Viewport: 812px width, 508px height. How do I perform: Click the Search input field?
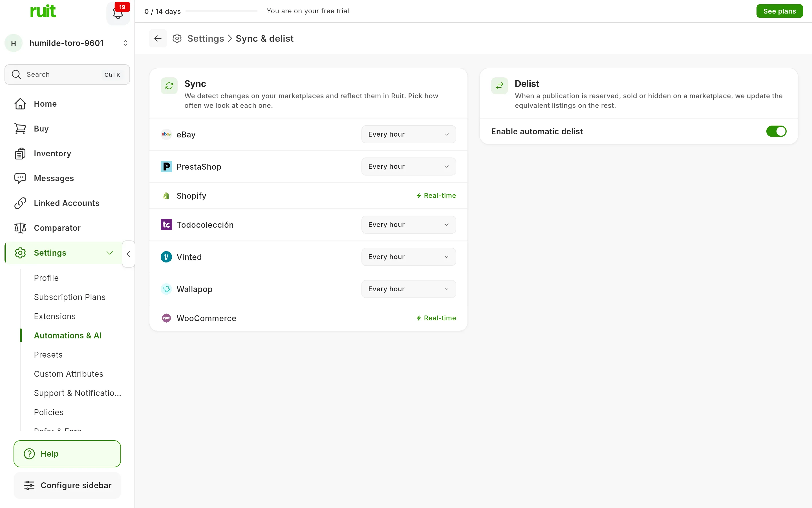(x=67, y=74)
